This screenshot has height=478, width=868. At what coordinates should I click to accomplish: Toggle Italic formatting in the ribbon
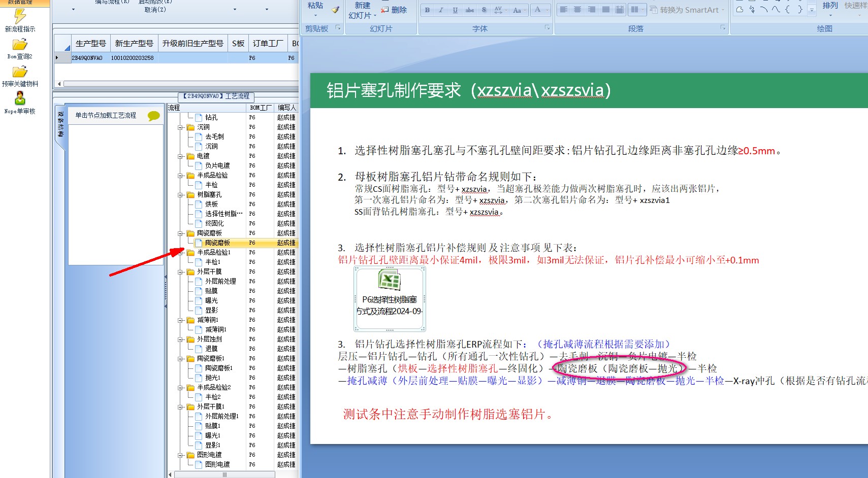[x=441, y=10]
